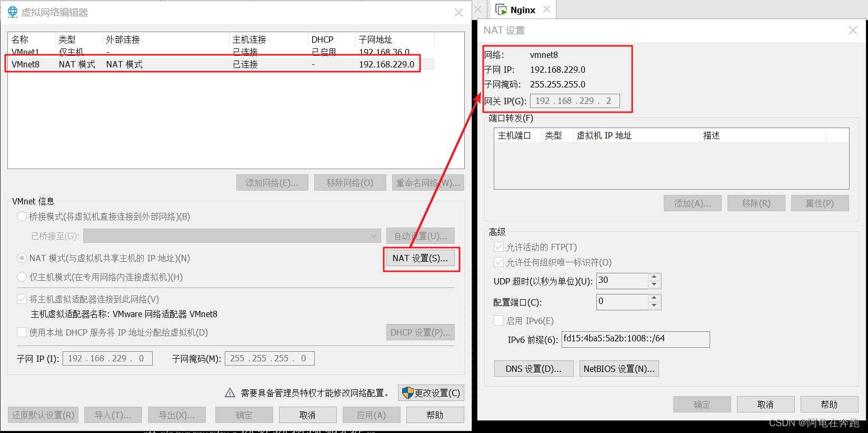Click 确定 in NAT 设置 dialog
This screenshot has height=433, width=868.
[x=702, y=405]
